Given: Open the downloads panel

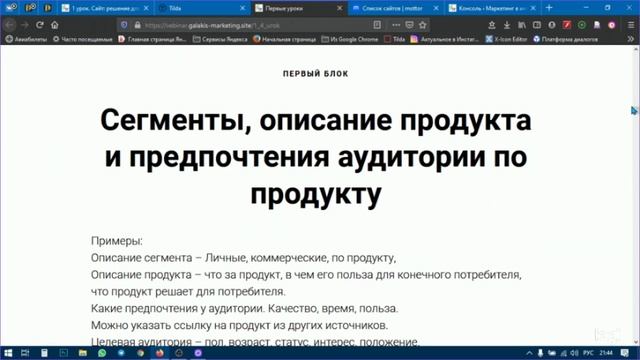Looking at the screenshot, I should 507,25.
